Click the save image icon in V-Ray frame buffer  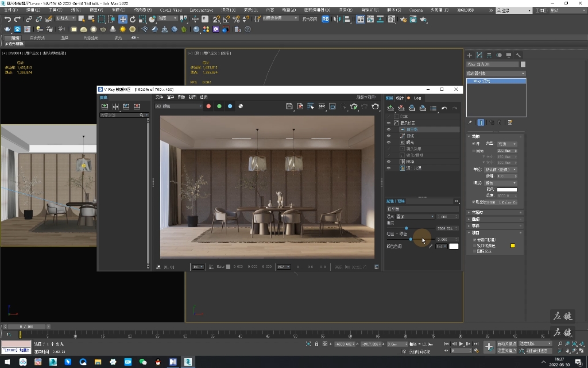[289, 106]
